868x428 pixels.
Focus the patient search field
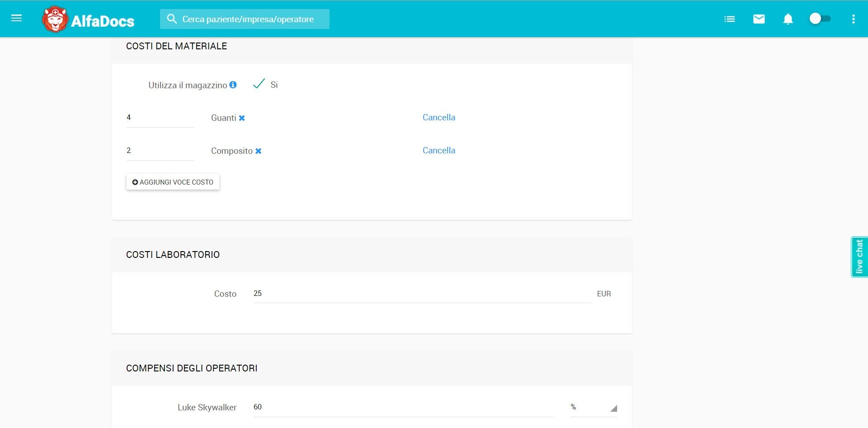[x=248, y=19]
